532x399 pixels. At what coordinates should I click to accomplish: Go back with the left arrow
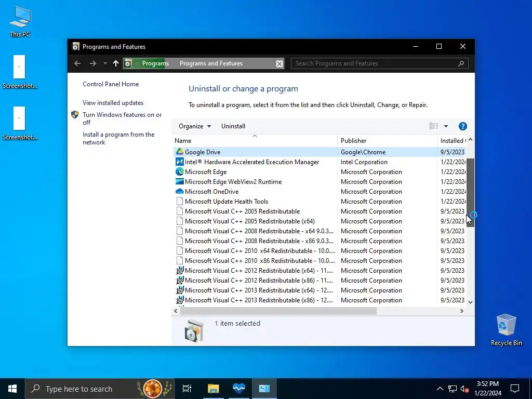click(x=77, y=63)
